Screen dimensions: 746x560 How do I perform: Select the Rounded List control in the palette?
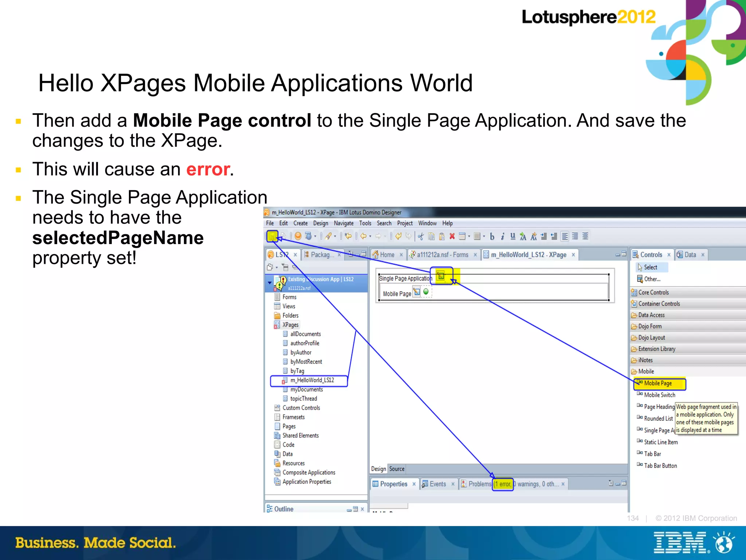[x=658, y=419]
